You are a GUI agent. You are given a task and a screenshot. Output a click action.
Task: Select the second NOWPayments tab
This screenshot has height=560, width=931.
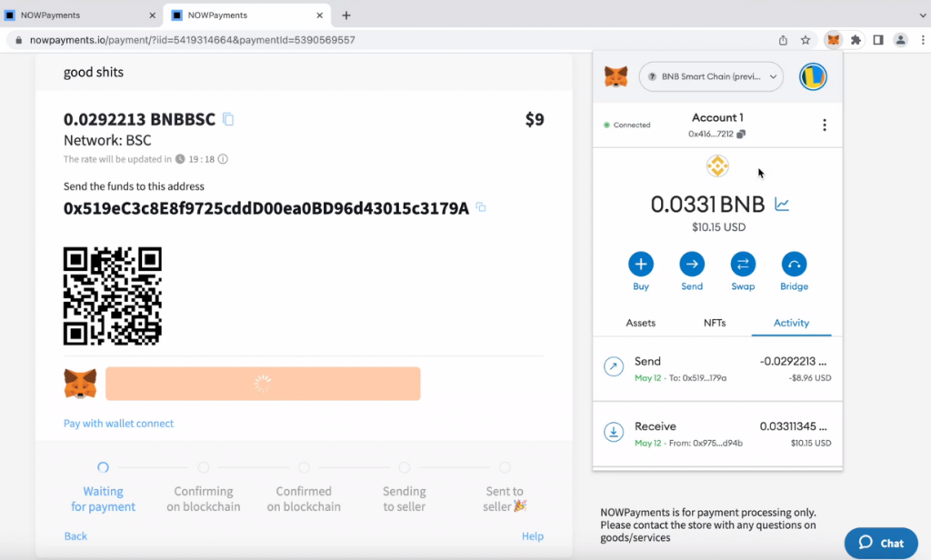(246, 15)
